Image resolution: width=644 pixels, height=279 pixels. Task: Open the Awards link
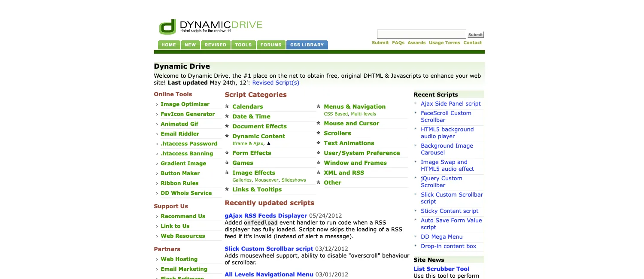pyautogui.click(x=416, y=43)
